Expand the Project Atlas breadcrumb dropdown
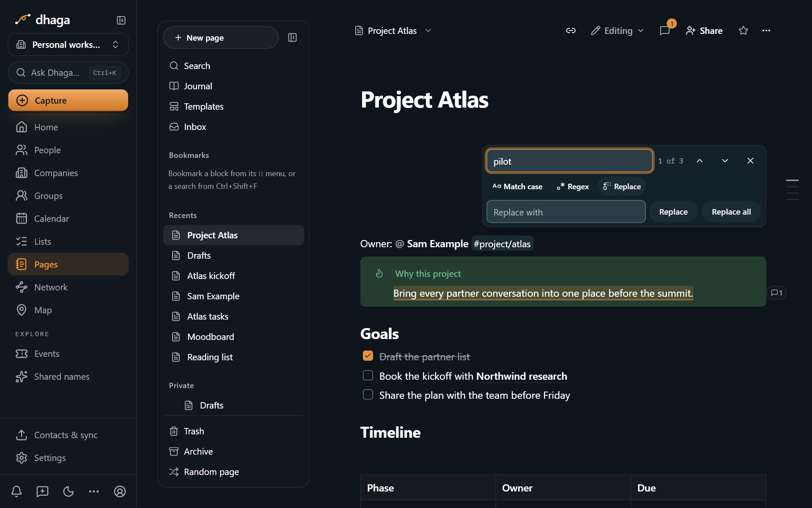Viewport: 812px width, 508px height. click(428, 30)
